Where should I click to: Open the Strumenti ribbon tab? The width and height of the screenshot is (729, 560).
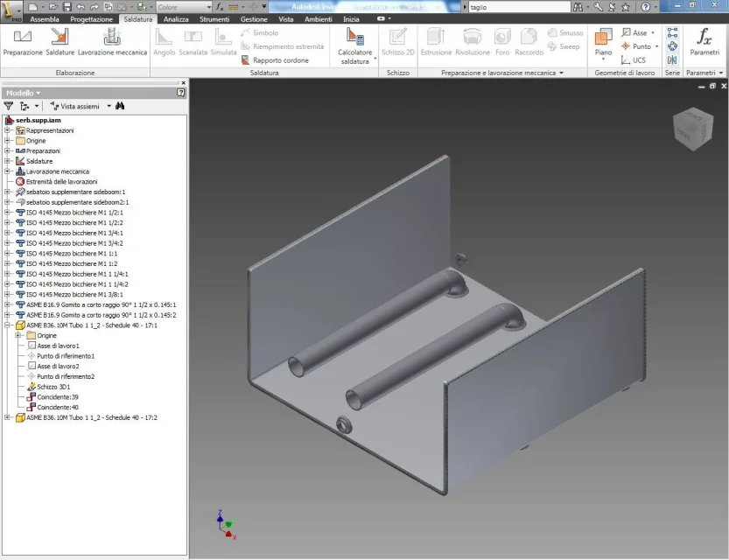point(214,19)
